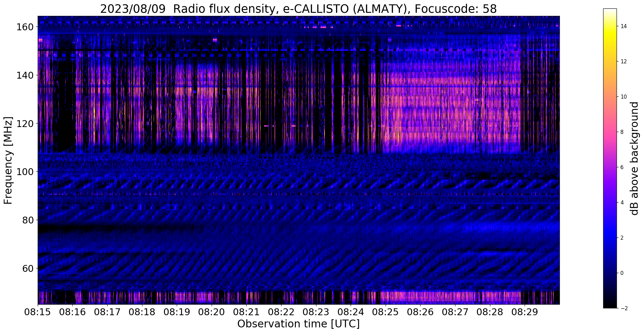Image resolution: width=644 pixels, height=333 pixels.
Task: Click the 08:28 time tick label
Action: point(490,312)
